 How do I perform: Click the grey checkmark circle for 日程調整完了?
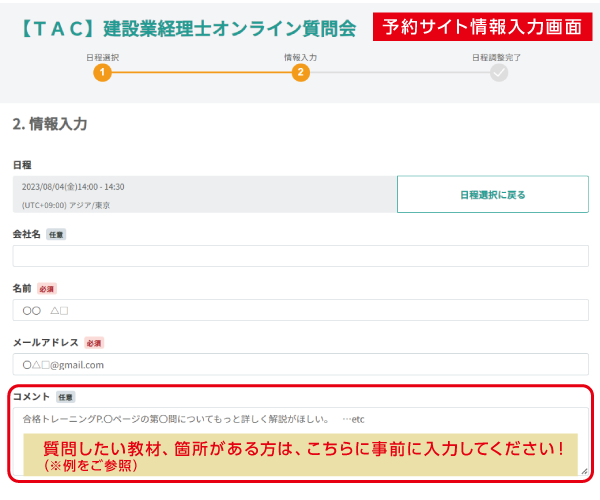click(499, 72)
